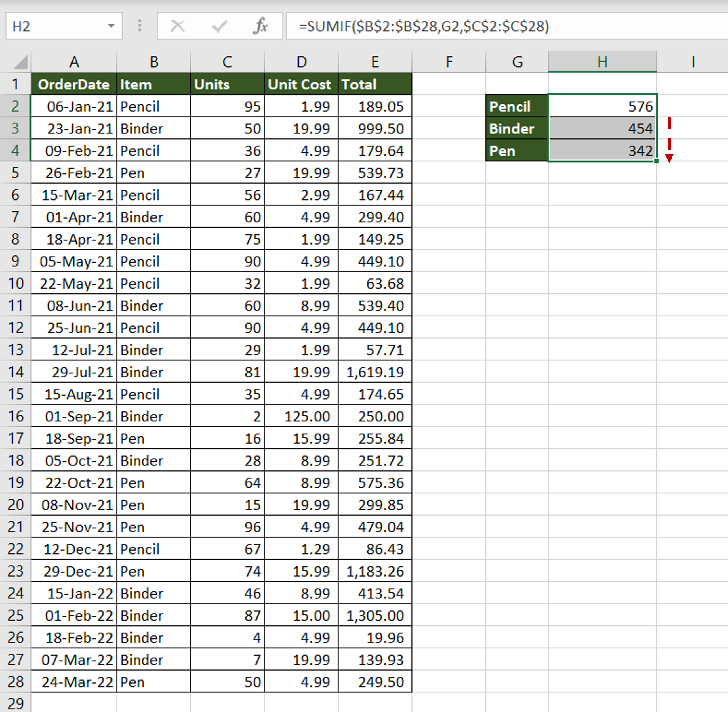Select the total 1,619.19 cell
728x712 pixels.
pos(375,372)
